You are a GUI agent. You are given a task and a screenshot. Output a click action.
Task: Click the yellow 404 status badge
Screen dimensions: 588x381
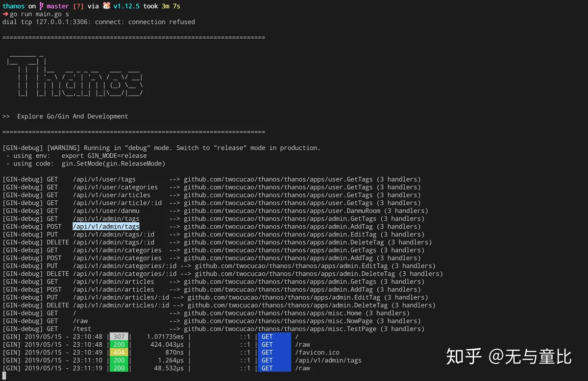click(x=119, y=352)
